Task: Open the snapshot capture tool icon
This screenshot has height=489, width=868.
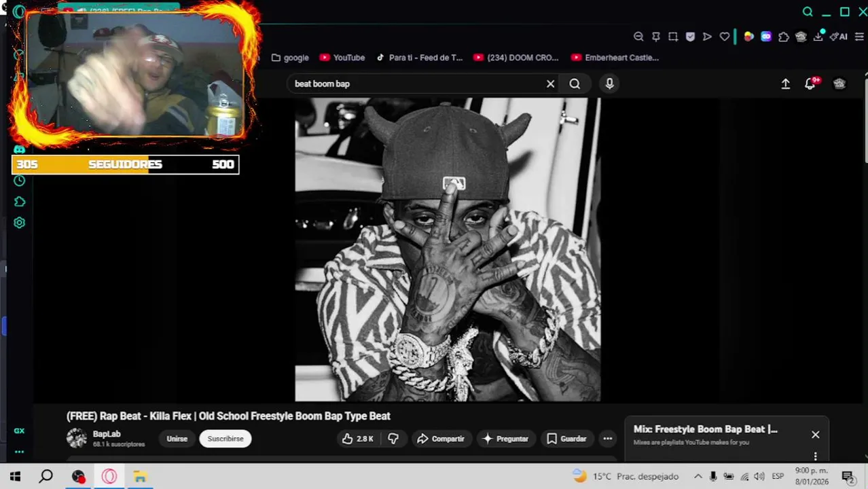Action: point(673,37)
